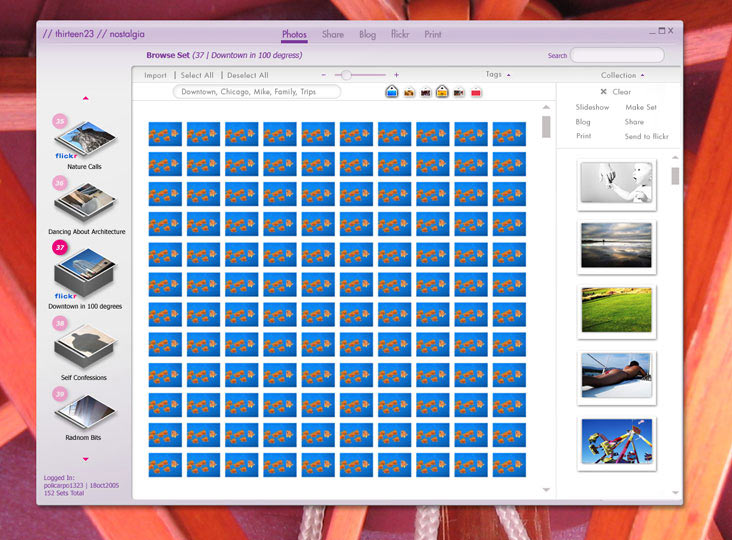
Task: Click the Import button
Action: click(x=155, y=75)
